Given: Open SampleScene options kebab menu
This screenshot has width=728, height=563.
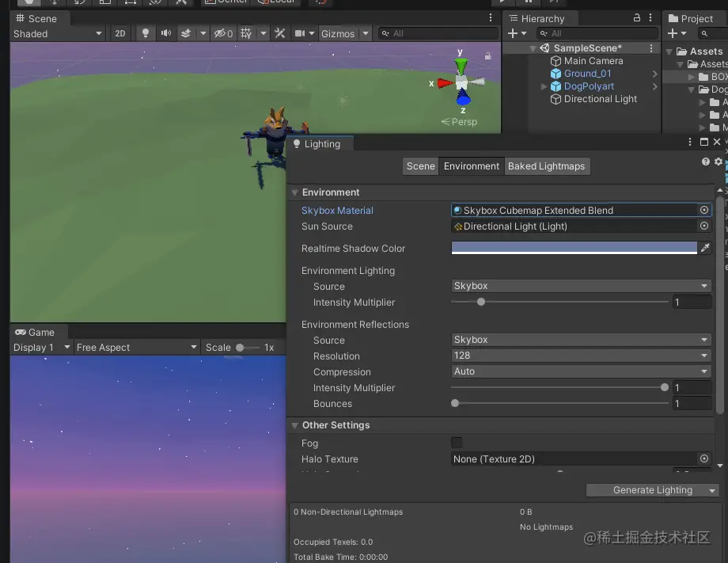Looking at the screenshot, I should pos(651,48).
